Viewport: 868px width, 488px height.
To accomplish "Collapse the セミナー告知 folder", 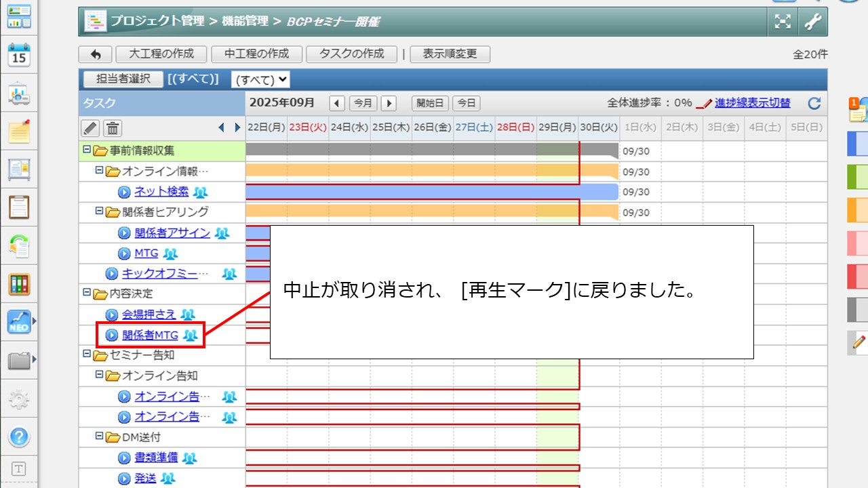I will point(86,354).
